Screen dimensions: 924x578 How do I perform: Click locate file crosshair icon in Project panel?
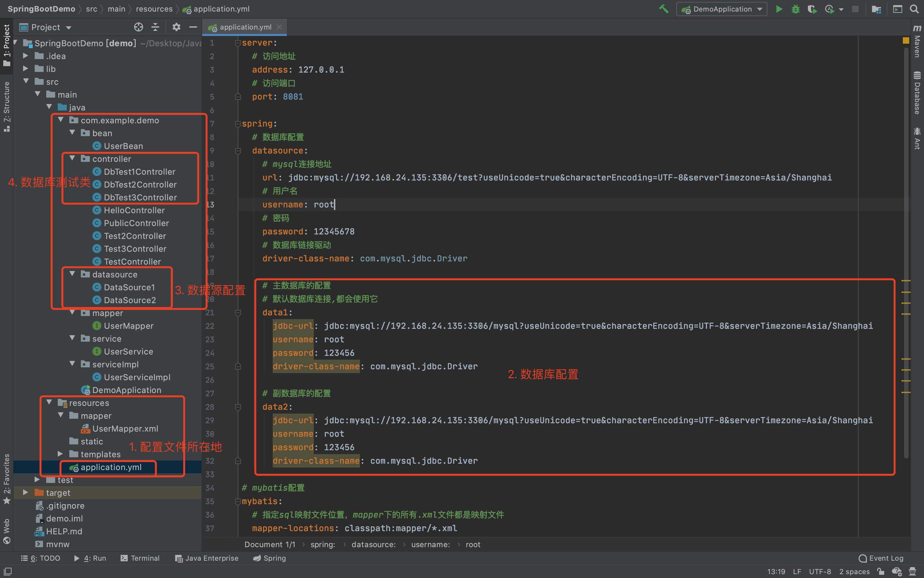[x=139, y=27]
